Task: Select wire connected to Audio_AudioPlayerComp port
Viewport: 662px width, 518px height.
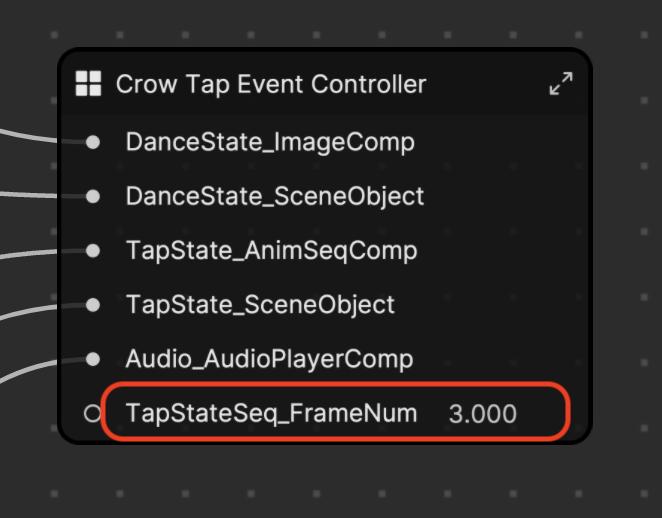Action: tap(27, 369)
